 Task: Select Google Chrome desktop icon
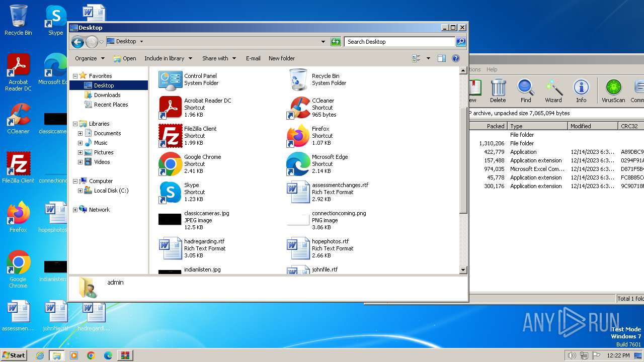coord(18,269)
